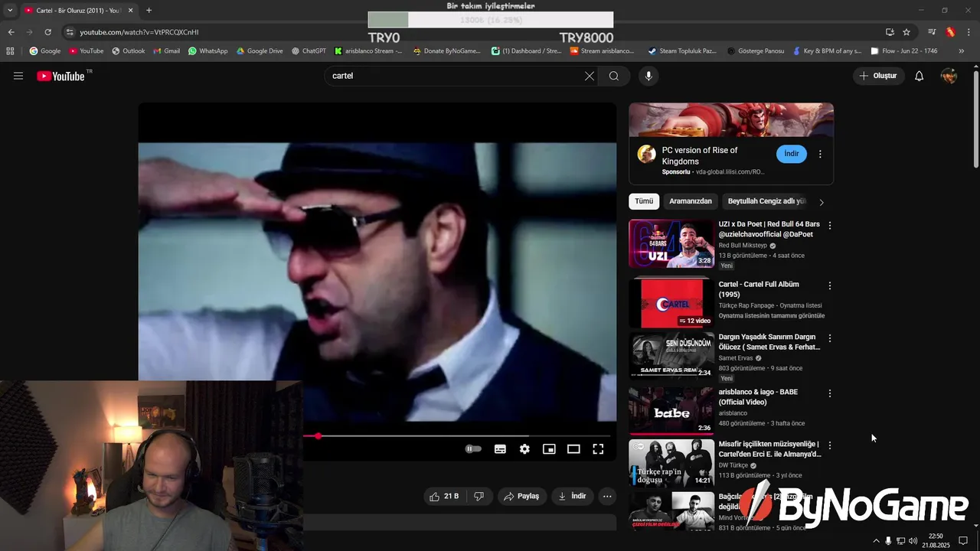Click the Paylaş share button
This screenshot has width=980, height=551.
pos(521,496)
